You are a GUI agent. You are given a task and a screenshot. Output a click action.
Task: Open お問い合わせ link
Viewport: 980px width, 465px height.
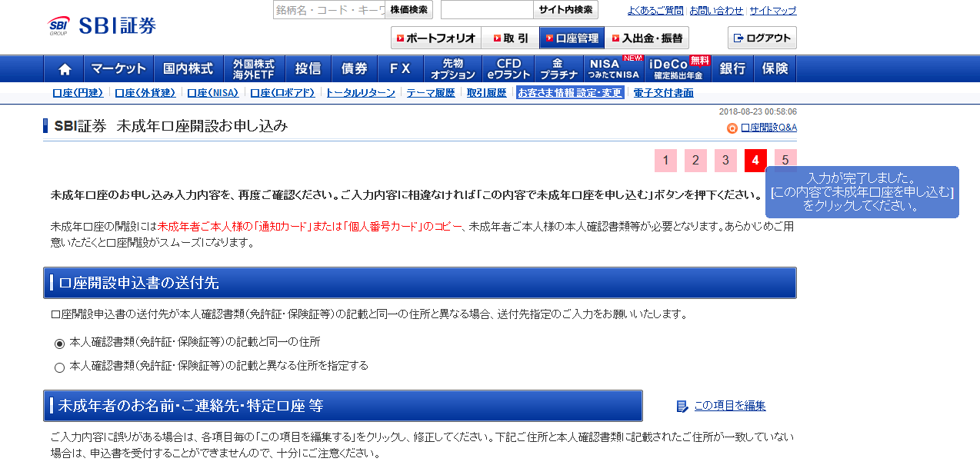pos(716,11)
